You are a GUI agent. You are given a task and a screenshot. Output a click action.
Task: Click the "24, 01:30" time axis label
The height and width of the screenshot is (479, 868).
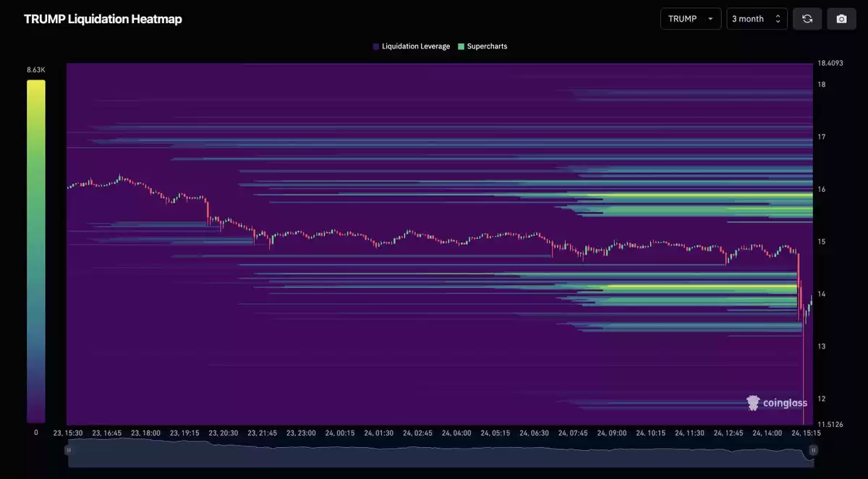[379, 433]
